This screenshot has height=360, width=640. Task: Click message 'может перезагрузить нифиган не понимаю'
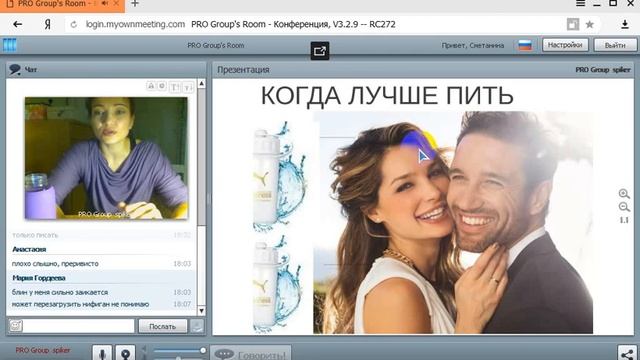click(x=80, y=304)
